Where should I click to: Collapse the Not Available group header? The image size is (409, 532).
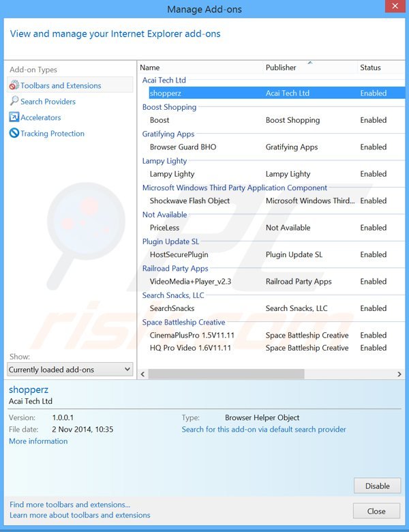click(164, 214)
